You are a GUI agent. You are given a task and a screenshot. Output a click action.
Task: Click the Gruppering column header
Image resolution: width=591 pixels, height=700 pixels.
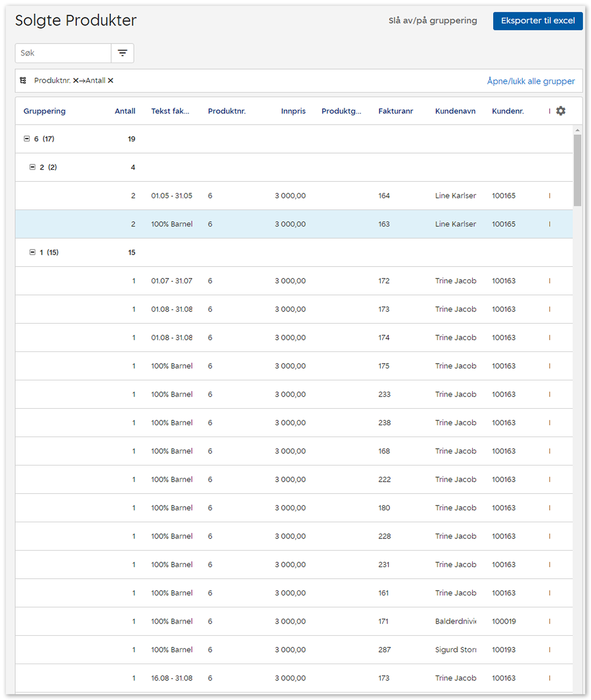(x=45, y=111)
